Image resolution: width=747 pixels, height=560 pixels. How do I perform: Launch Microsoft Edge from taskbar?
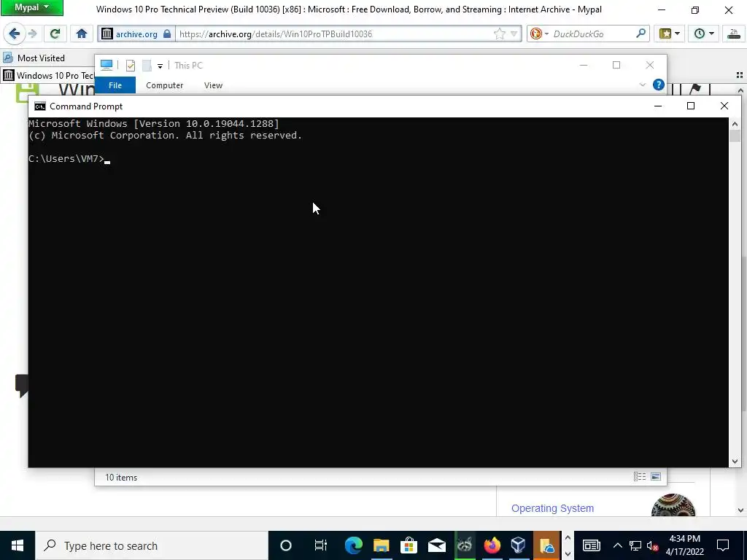[354, 545]
